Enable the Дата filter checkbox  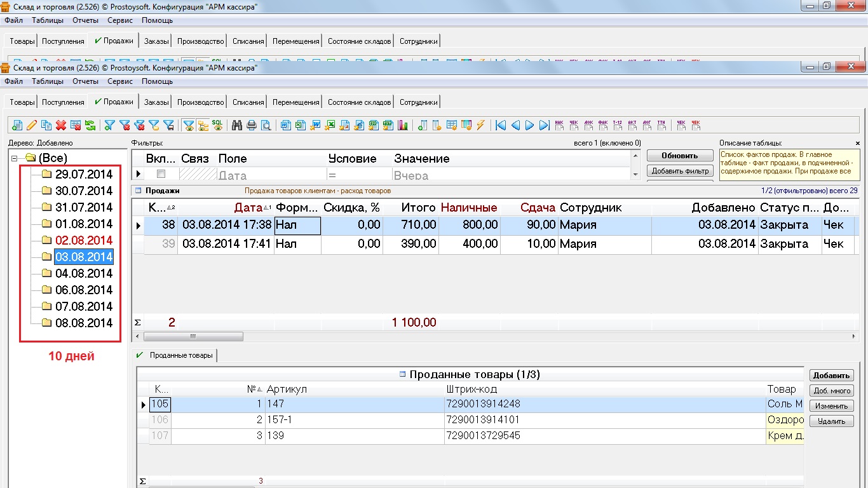coord(161,174)
